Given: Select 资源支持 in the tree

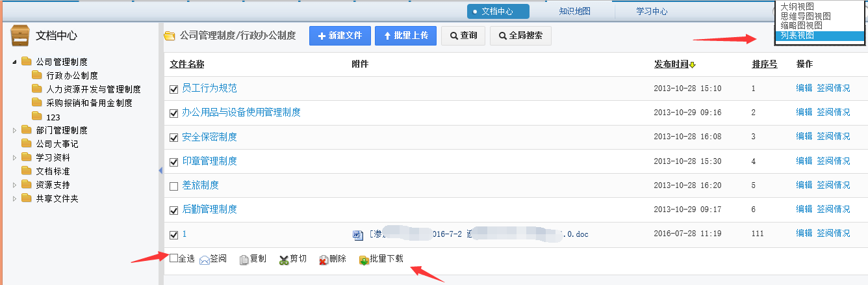Looking at the screenshot, I should pyautogui.click(x=53, y=185).
